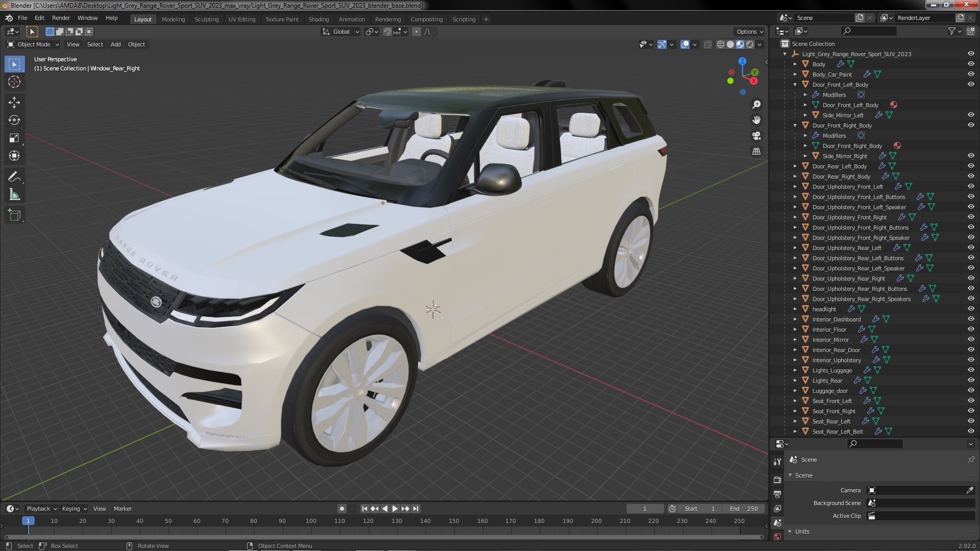980x551 pixels.
Task: Activate the Scale tool
Action: point(14,138)
